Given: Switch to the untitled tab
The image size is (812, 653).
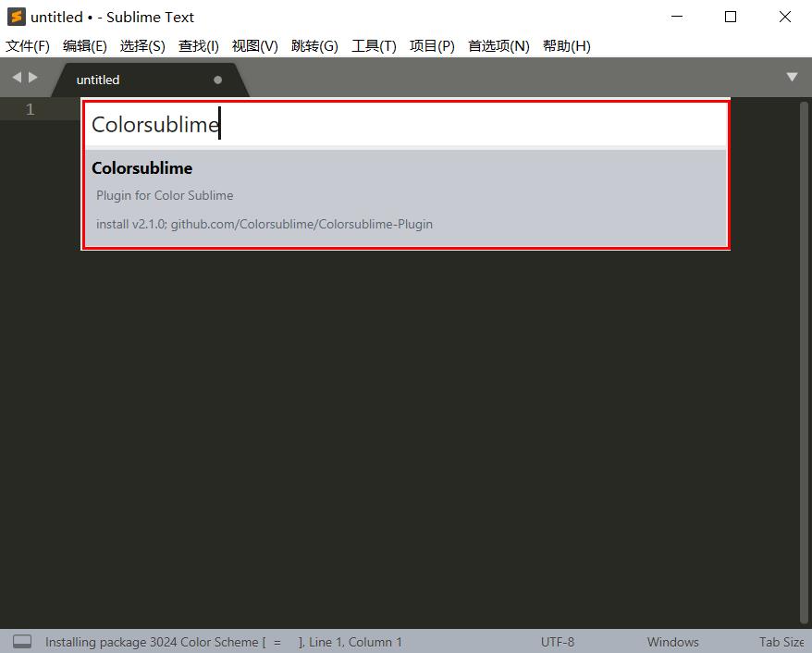Looking at the screenshot, I should click(98, 80).
